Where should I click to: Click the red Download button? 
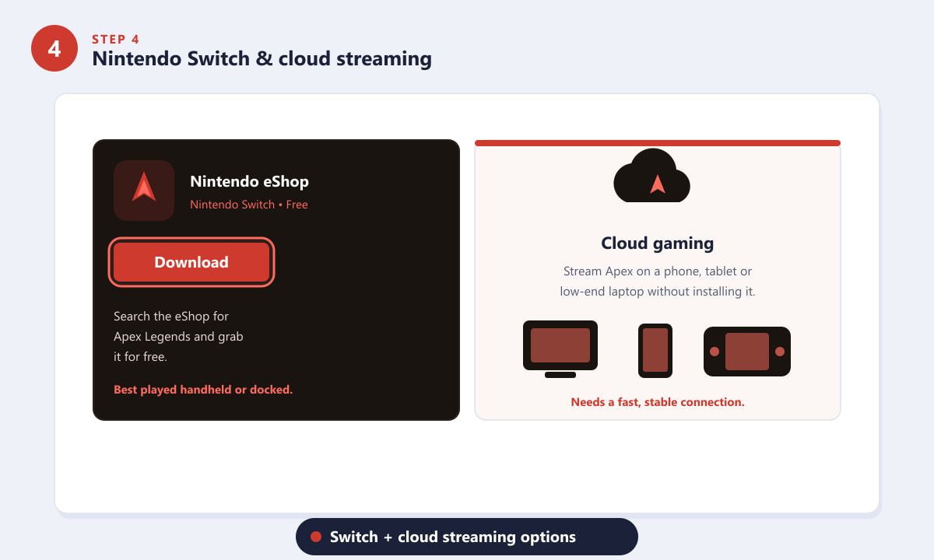click(x=191, y=262)
